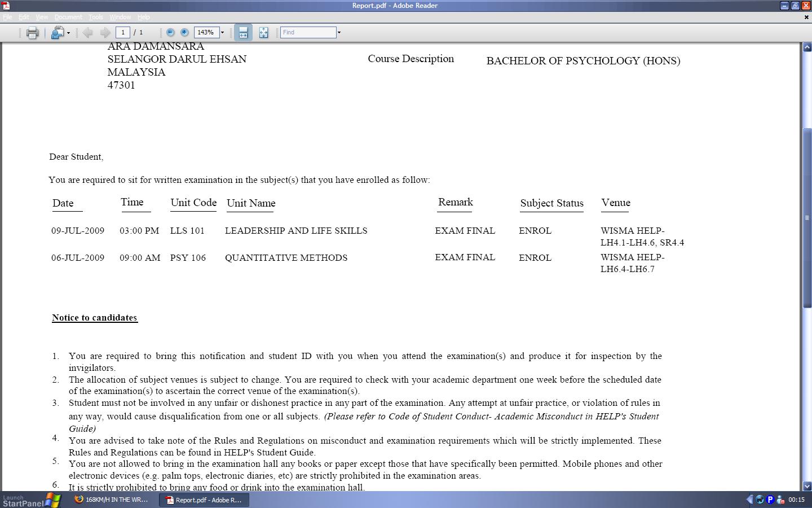Open the Tools menu
The height and width of the screenshot is (508, 812).
pos(96,17)
